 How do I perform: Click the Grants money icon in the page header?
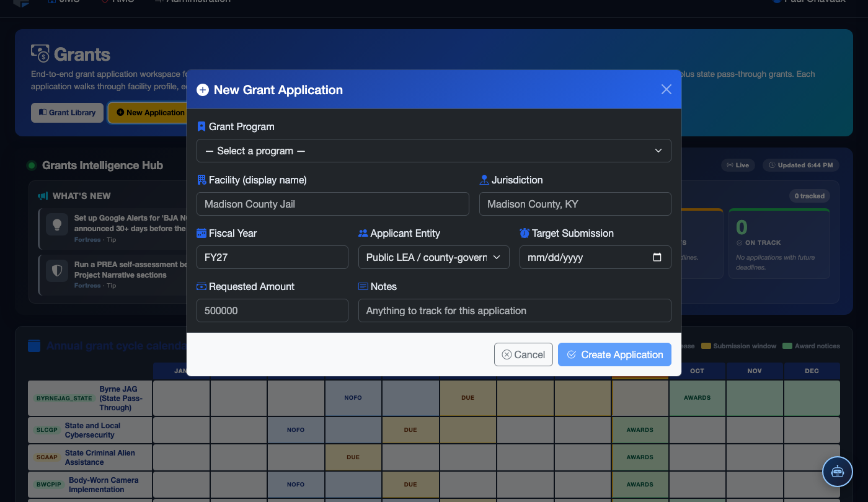click(x=40, y=54)
